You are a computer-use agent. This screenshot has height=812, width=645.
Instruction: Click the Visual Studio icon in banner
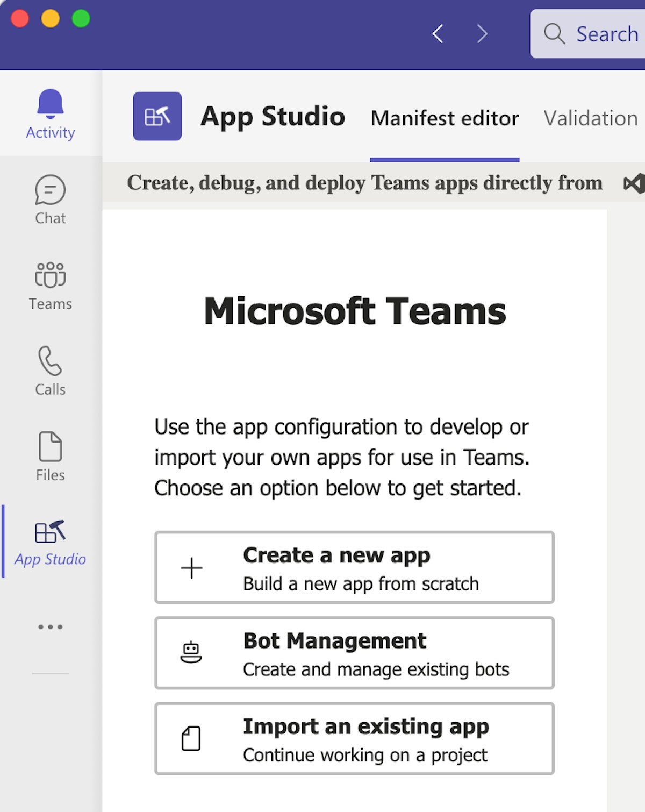click(x=634, y=184)
